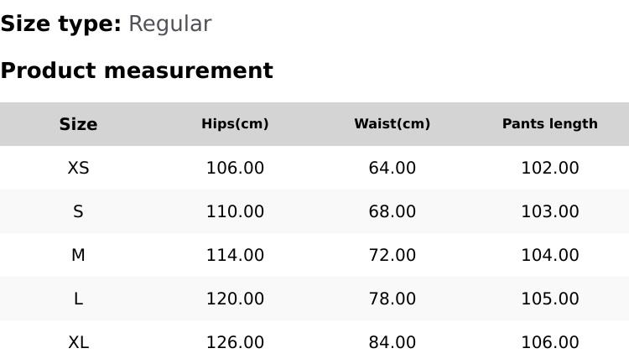Select the S size row label
This screenshot has height=364, width=629.
[x=78, y=211]
